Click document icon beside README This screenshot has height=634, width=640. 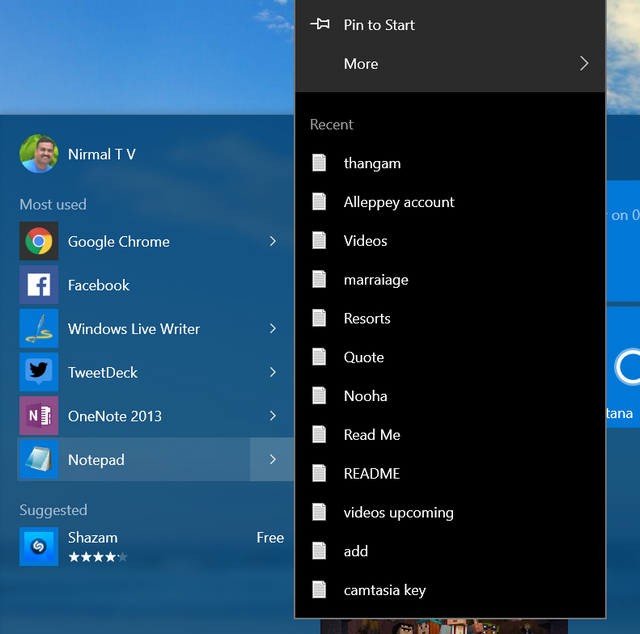319,473
